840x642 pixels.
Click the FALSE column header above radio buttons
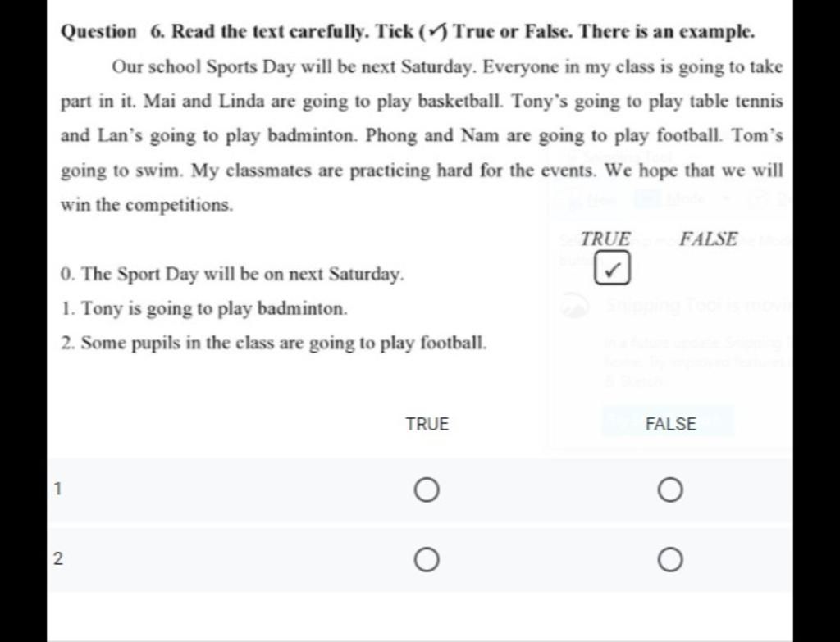pos(670,424)
